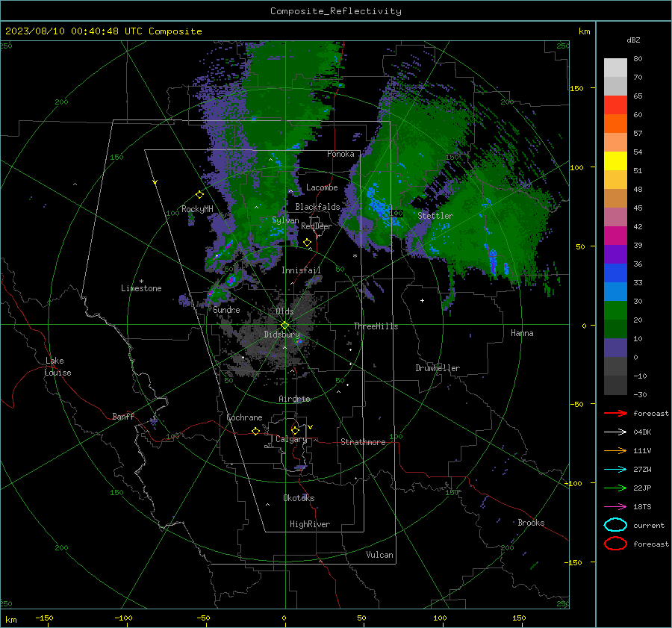Image resolution: width=672 pixels, height=628 pixels.
Task: Click the Sylvan label
Action: click(x=285, y=220)
